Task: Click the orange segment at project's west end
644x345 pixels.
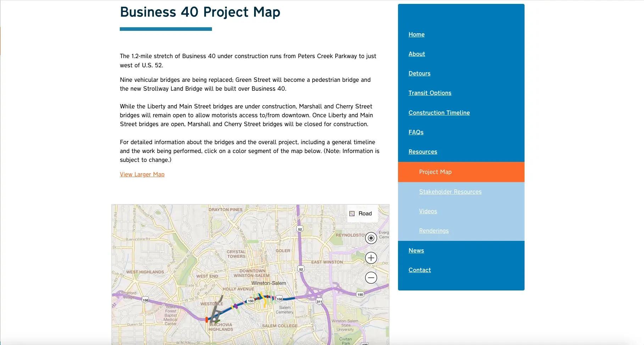Action: (x=207, y=320)
